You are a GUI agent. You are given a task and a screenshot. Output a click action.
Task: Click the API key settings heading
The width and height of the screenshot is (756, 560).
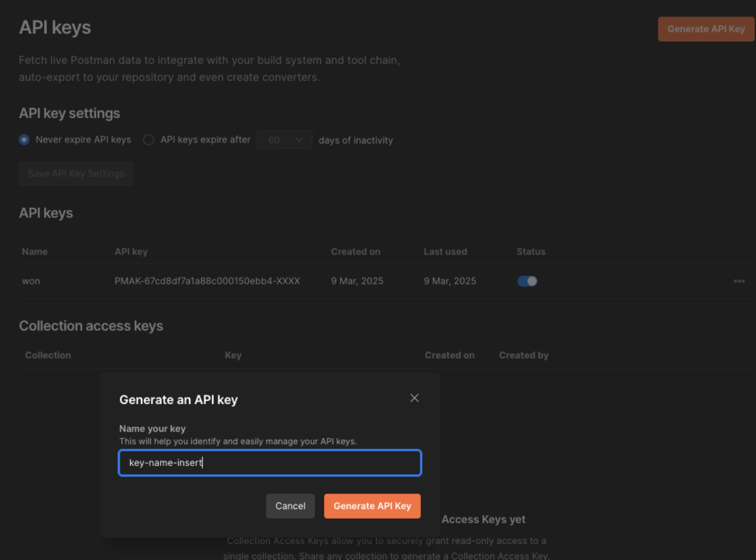click(69, 114)
